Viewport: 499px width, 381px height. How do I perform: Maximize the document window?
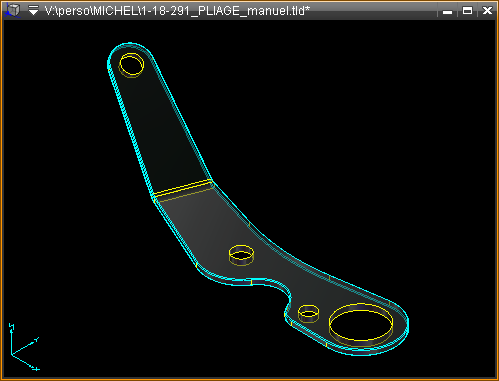[x=467, y=11]
